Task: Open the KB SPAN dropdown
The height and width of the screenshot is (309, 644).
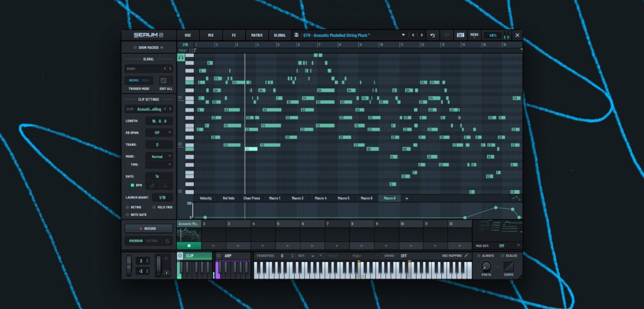Action: click(159, 132)
